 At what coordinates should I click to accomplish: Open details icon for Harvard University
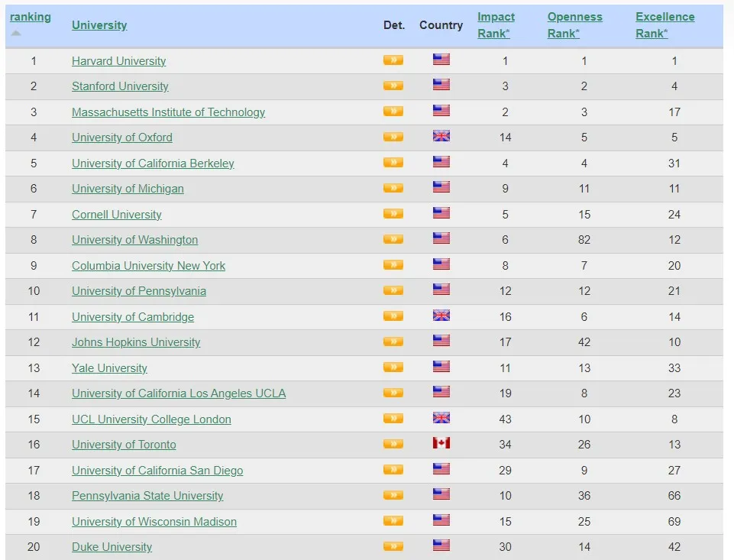click(393, 60)
